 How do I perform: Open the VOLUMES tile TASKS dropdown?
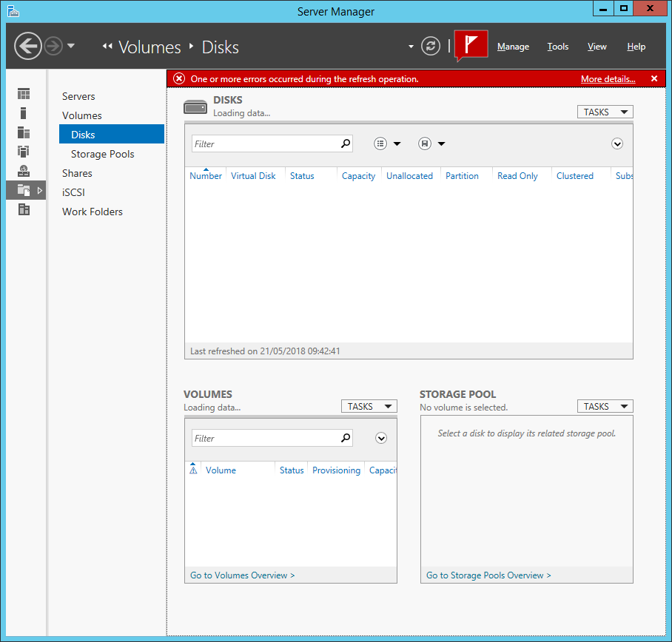pos(369,406)
